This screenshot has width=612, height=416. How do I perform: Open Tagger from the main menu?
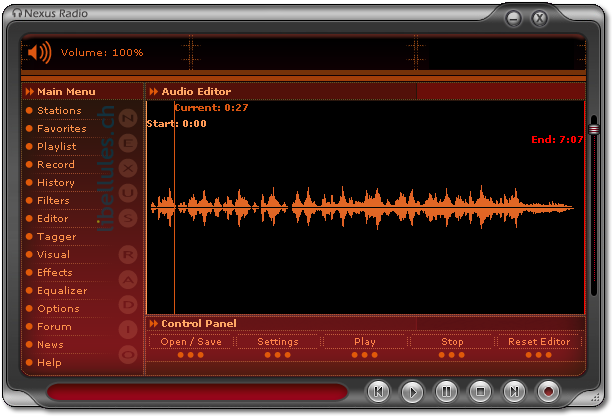57,236
